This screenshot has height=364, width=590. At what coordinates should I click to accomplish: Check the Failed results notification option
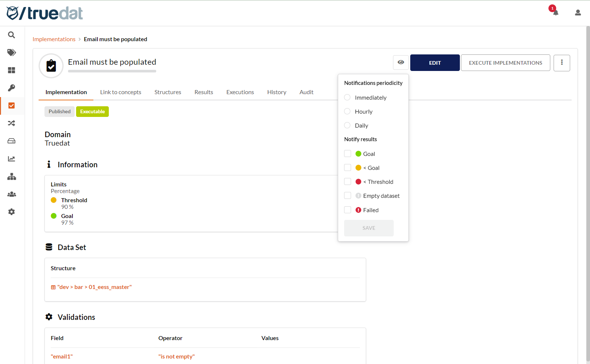click(x=347, y=210)
